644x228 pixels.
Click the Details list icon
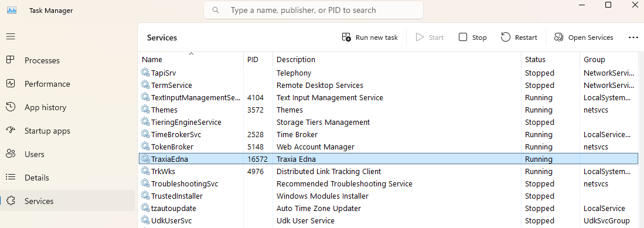pos(11,177)
